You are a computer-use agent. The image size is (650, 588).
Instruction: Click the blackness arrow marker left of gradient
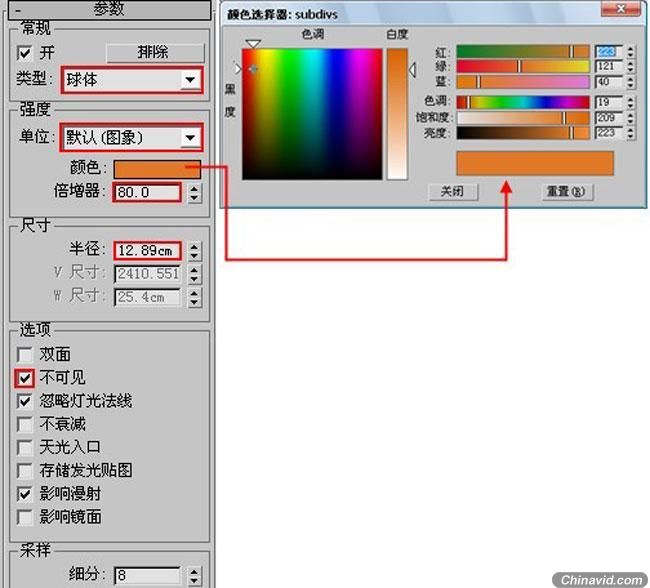pos(238,69)
